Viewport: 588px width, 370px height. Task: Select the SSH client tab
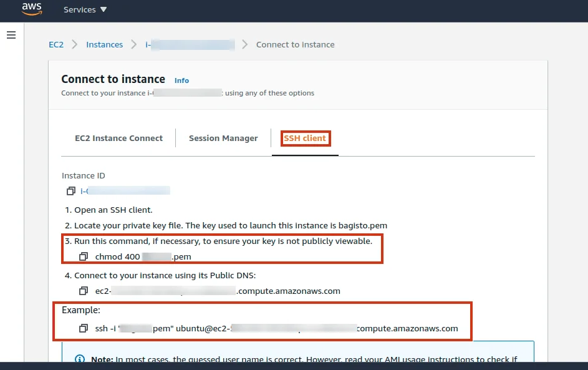305,138
